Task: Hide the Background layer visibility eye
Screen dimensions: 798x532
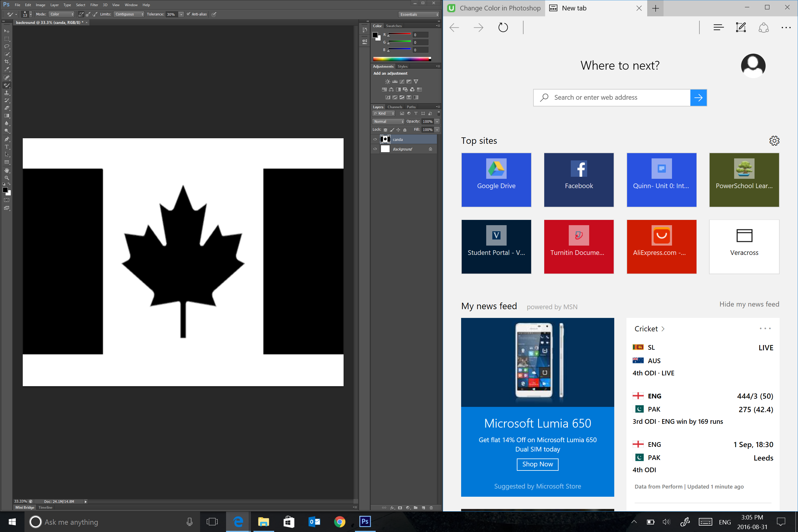Action: coord(375,149)
